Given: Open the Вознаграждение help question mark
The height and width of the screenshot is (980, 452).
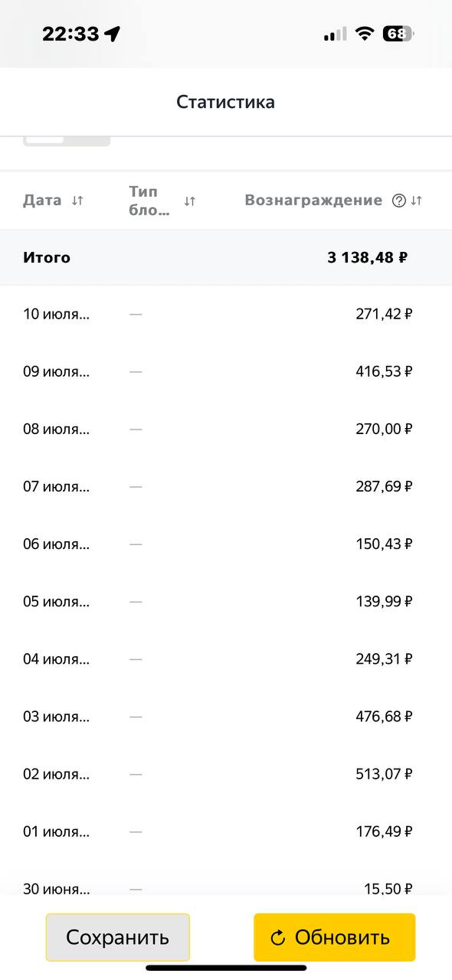Looking at the screenshot, I should coord(398,201).
